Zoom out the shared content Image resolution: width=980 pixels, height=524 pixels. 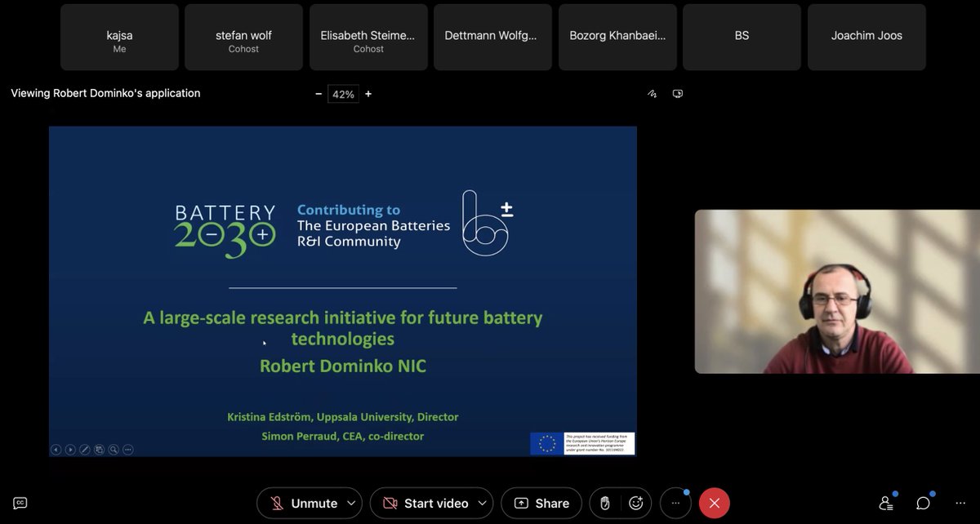tap(318, 94)
